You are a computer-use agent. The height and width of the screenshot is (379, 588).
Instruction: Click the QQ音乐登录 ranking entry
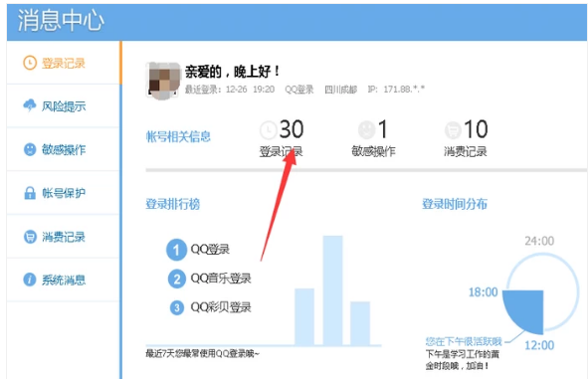click(221, 279)
